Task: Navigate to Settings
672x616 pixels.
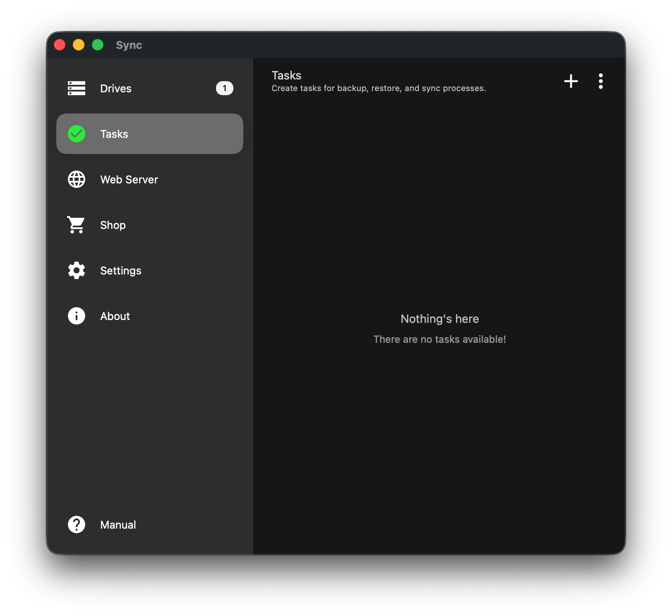Action: [120, 270]
